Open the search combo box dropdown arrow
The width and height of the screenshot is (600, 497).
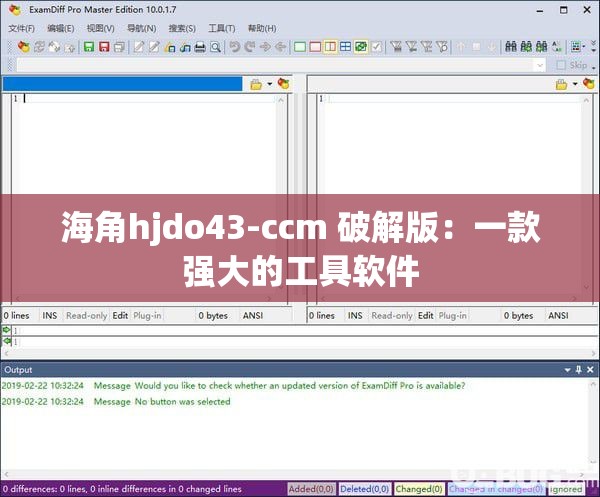point(540,65)
